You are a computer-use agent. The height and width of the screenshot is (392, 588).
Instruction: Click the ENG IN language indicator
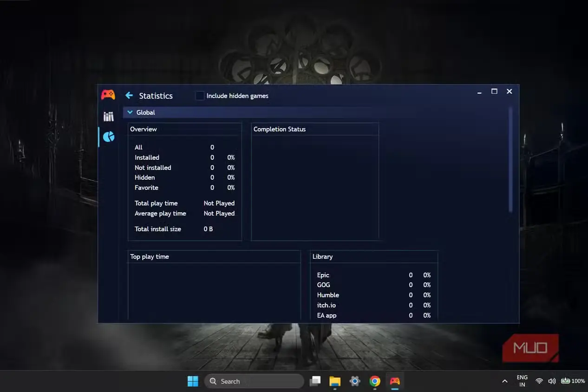522,381
